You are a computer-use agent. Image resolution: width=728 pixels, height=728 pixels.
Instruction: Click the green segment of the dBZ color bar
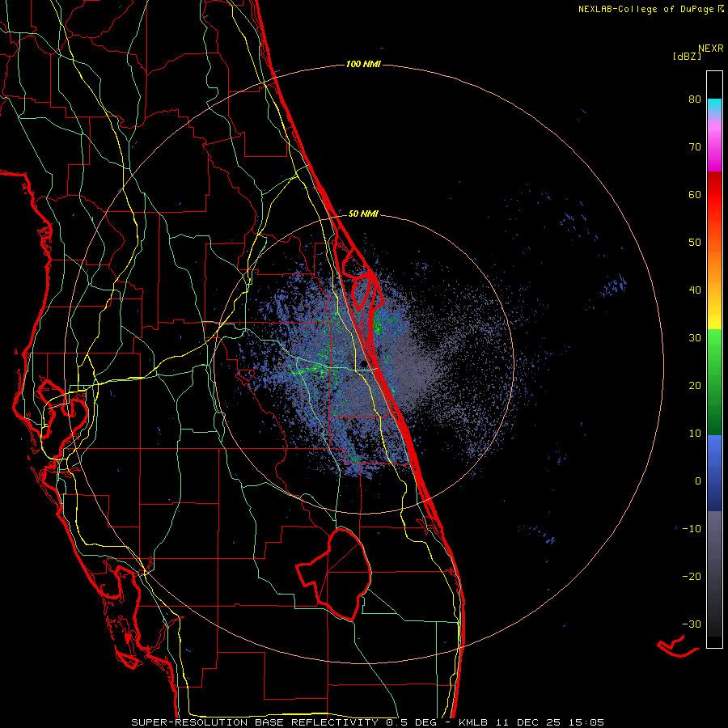click(714, 382)
